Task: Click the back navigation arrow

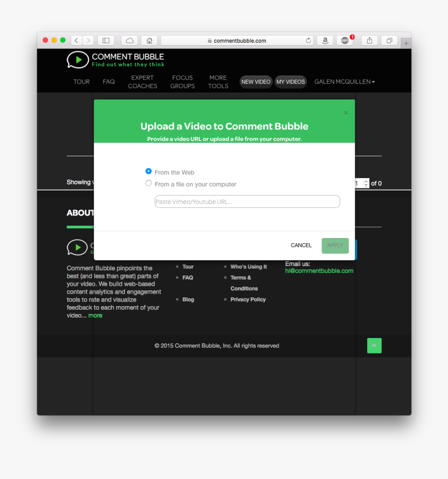Action: tap(76, 40)
